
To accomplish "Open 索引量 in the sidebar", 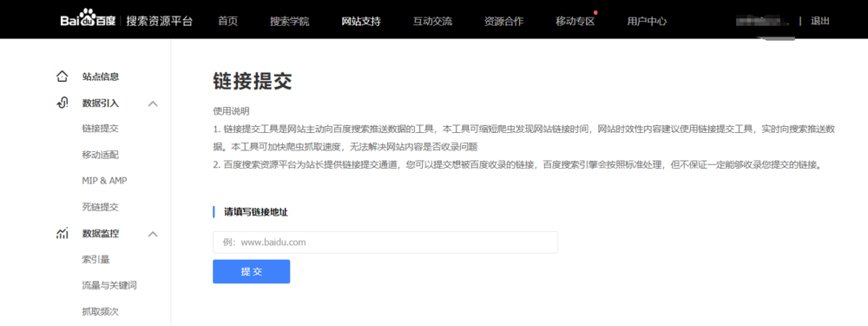I will [x=95, y=259].
